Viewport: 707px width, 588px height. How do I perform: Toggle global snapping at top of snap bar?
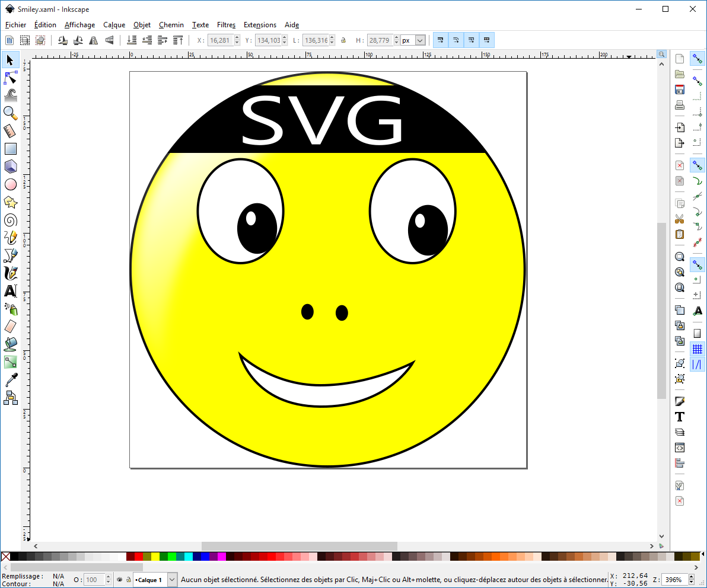pyautogui.click(x=697, y=59)
